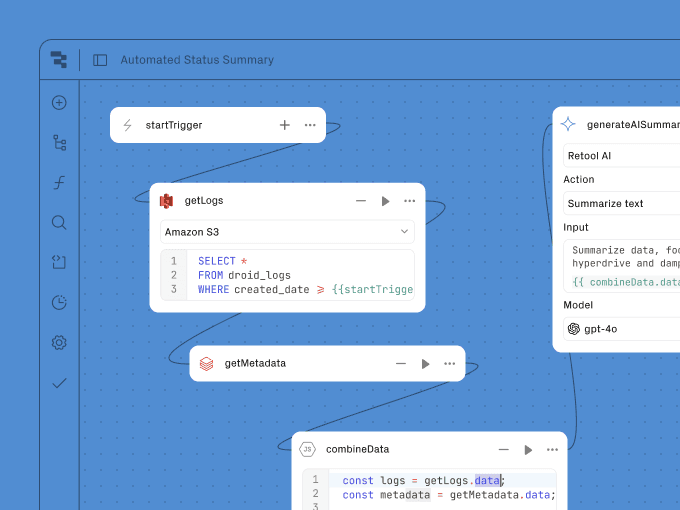The image size is (680, 510).
Task: Toggle the sidebar panel icon
Action: [x=100, y=60]
